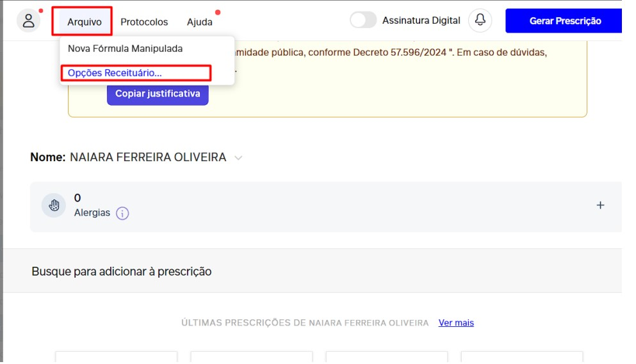Click the Alergias label text
The width and height of the screenshot is (636, 364).
[92, 213]
